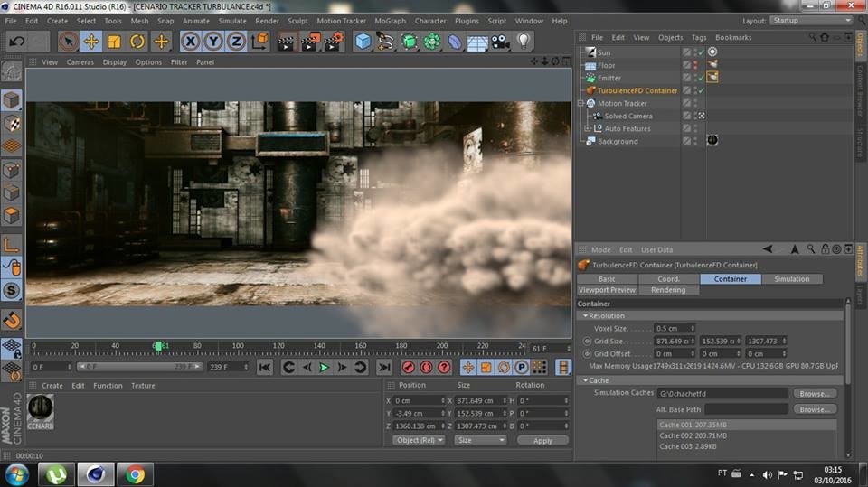The image size is (868, 487).
Task: Toggle TurbulenceFD Container enabled checkmark
Action: pos(702,90)
